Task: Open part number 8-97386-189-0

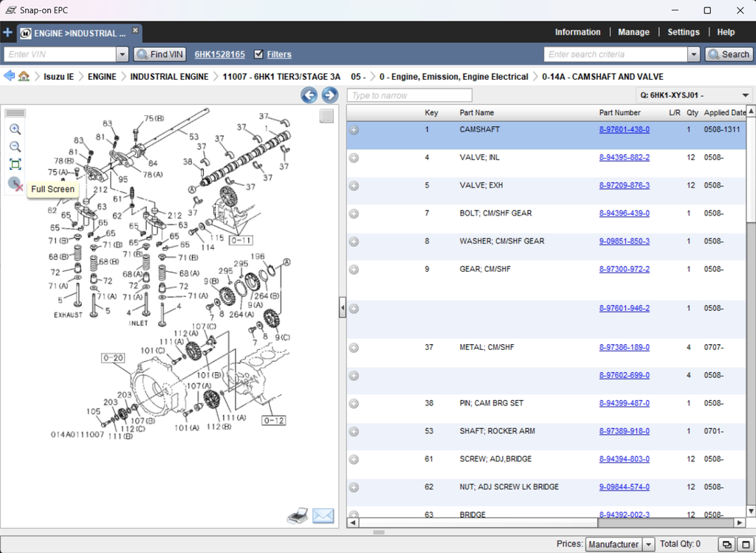Action: pos(625,347)
